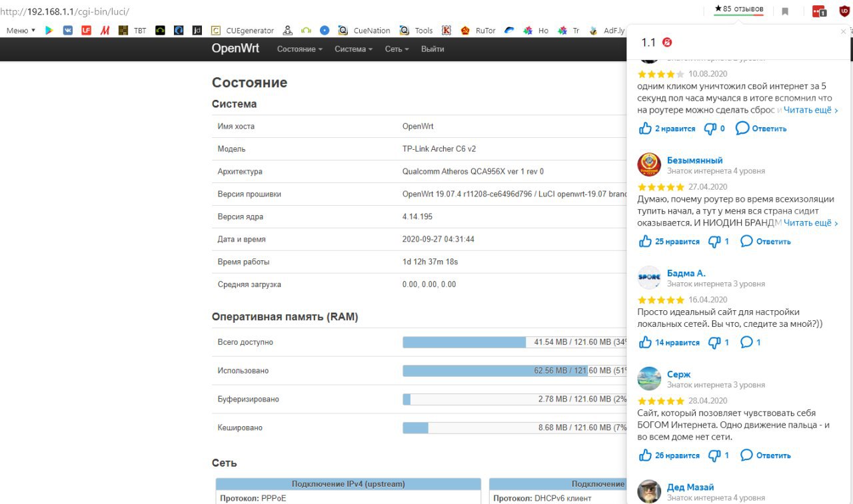
Task: Click Дед Мазай's avatar picture
Action: [649, 491]
